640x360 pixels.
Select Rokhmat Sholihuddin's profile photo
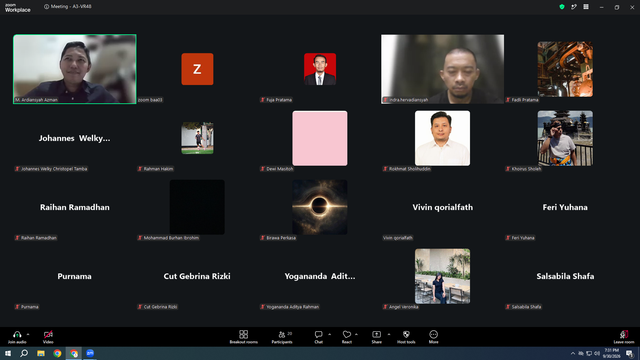[442, 138]
